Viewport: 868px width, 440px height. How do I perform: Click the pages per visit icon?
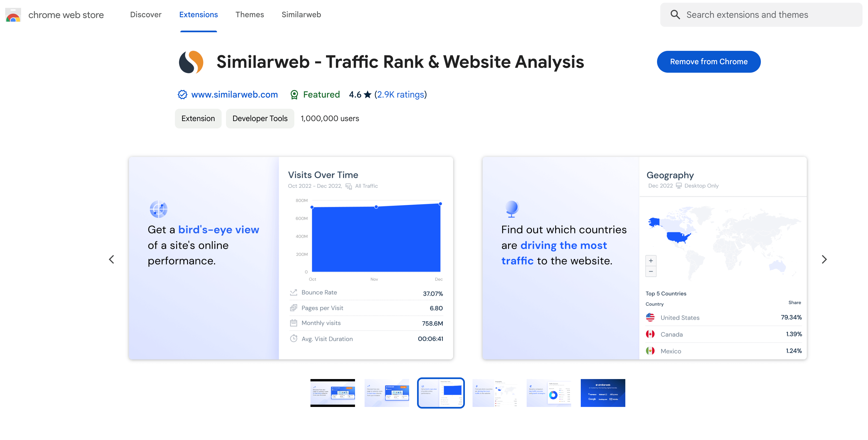point(294,307)
